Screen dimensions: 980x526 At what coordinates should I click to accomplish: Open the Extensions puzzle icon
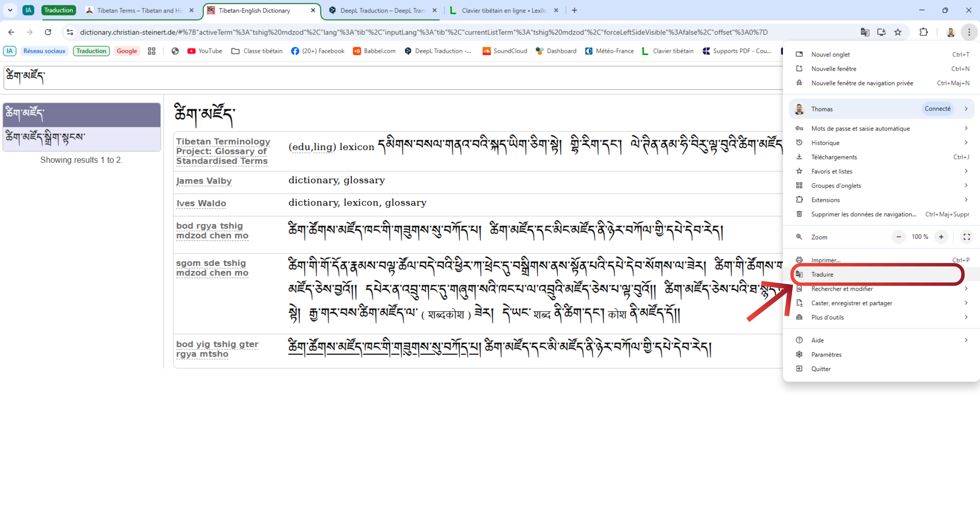(x=923, y=32)
